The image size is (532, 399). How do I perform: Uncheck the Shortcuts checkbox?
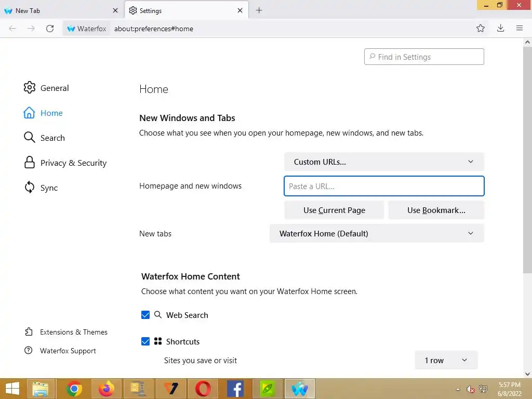tap(145, 341)
